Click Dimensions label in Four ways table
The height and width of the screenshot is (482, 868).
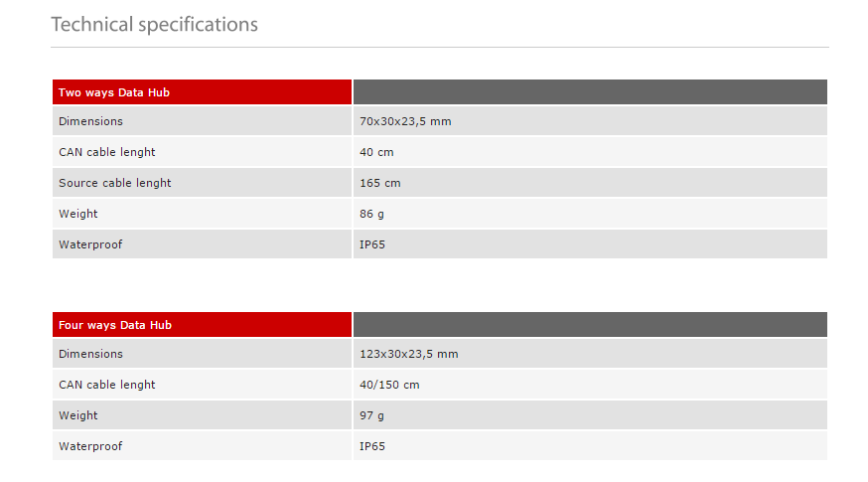coord(90,354)
